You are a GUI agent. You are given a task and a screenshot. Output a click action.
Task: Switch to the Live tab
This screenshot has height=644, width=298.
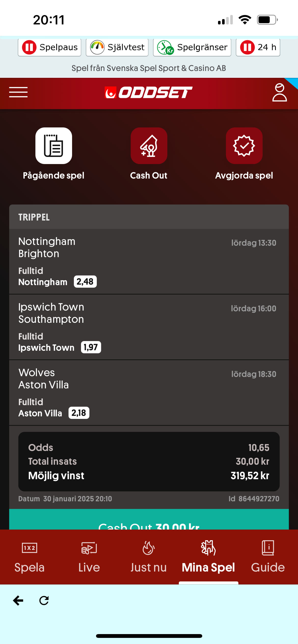(x=89, y=557)
